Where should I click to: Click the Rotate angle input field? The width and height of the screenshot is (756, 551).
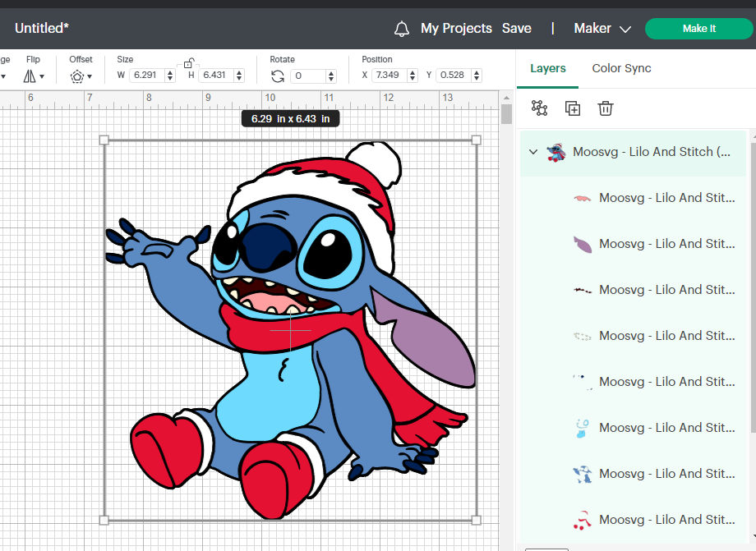[307, 76]
